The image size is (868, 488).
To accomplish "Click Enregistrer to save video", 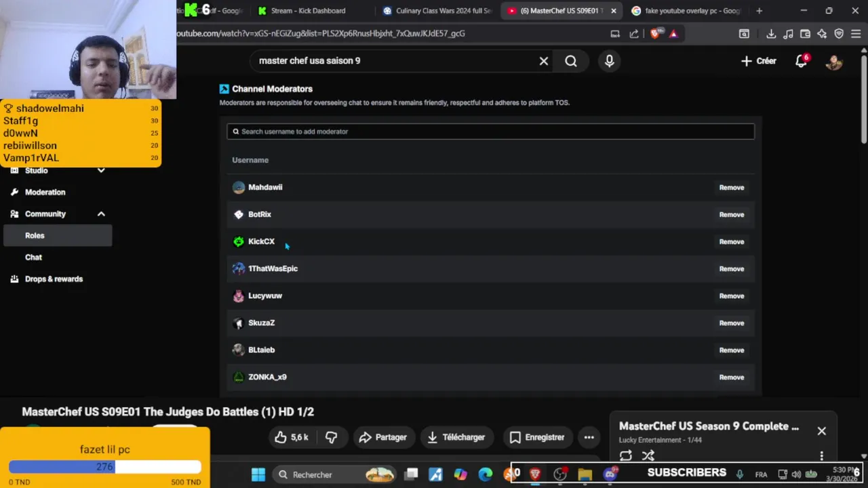I will pyautogui.click(x=537, y=438).
